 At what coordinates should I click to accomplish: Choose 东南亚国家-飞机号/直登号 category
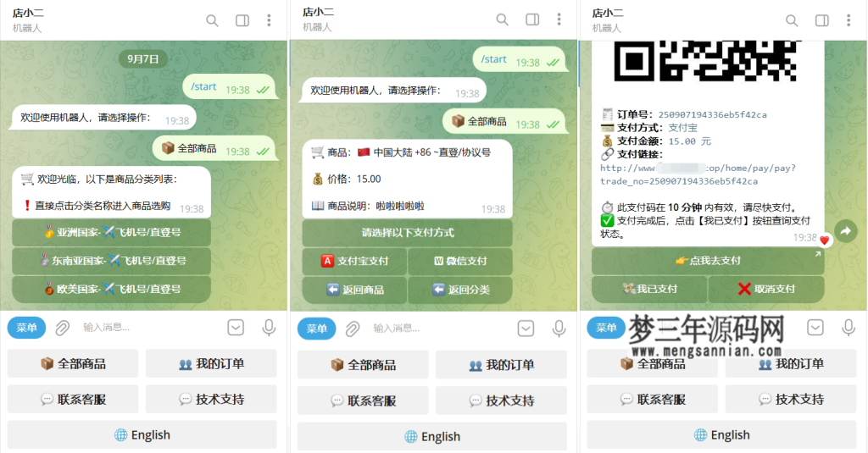coord(111,261)
